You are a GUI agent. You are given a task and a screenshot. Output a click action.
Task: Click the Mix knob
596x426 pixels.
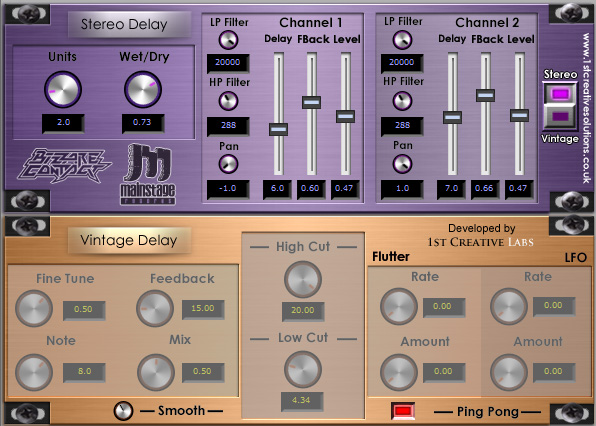(156, 372)
